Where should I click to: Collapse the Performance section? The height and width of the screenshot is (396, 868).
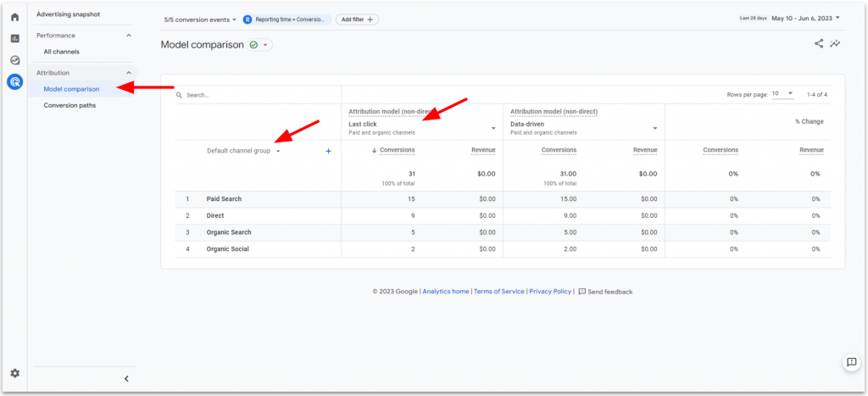129,36
